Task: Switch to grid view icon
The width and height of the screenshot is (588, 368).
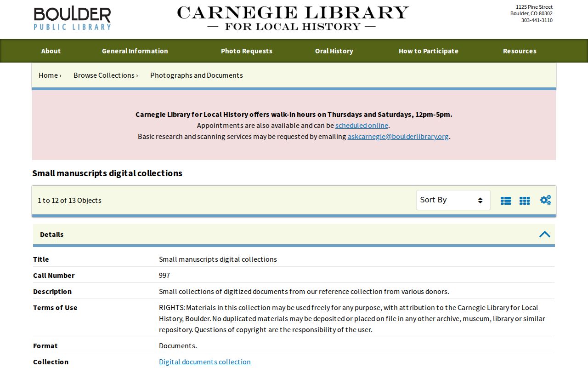Action: click(x=525, y=201)
